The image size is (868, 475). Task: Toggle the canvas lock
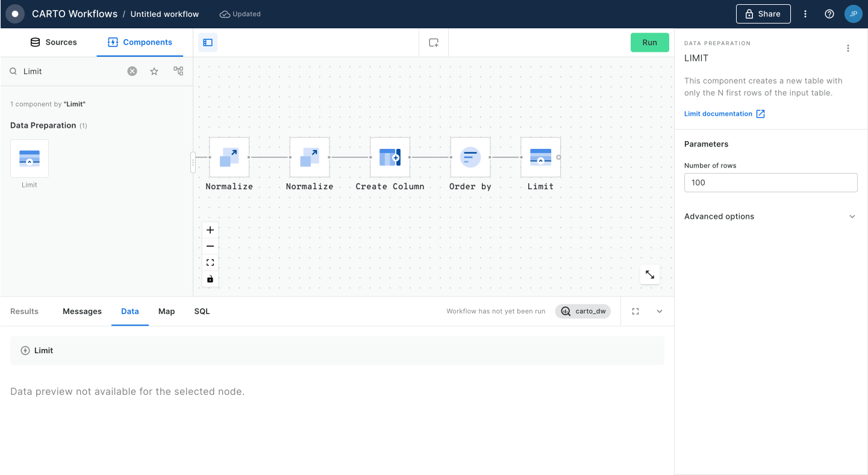[210, 279]
